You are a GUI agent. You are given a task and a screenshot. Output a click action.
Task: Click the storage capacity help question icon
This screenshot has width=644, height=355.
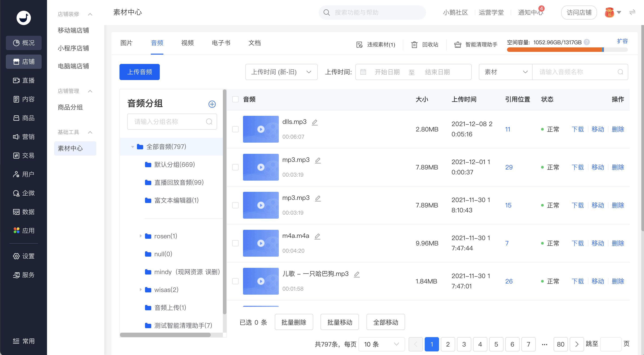pyautogui.click(x=587, y=42)
